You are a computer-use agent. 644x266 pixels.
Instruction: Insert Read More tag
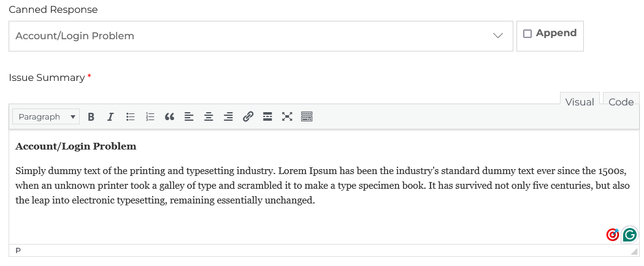(267, 116)
